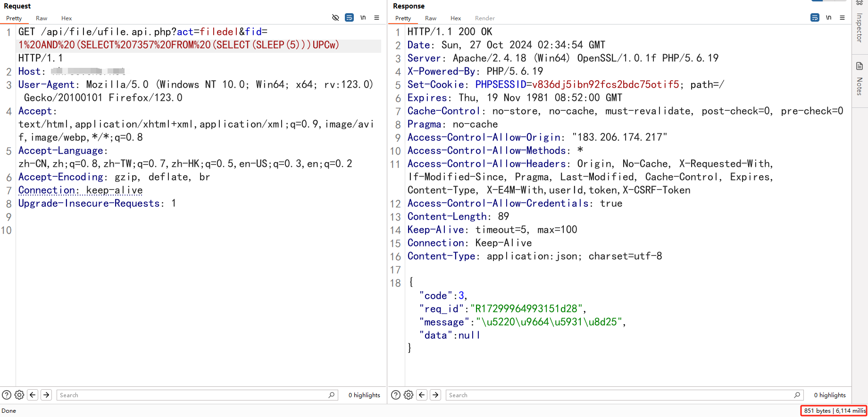Click the X-Powered-By header line

pyautogui.click(x=475, y=71)
